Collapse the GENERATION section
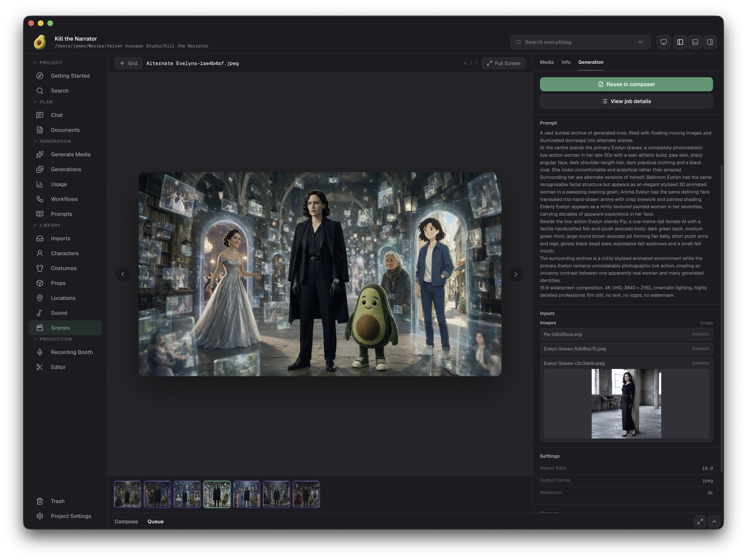The width and height of the screenshot is (747, 560). (52, 141)
